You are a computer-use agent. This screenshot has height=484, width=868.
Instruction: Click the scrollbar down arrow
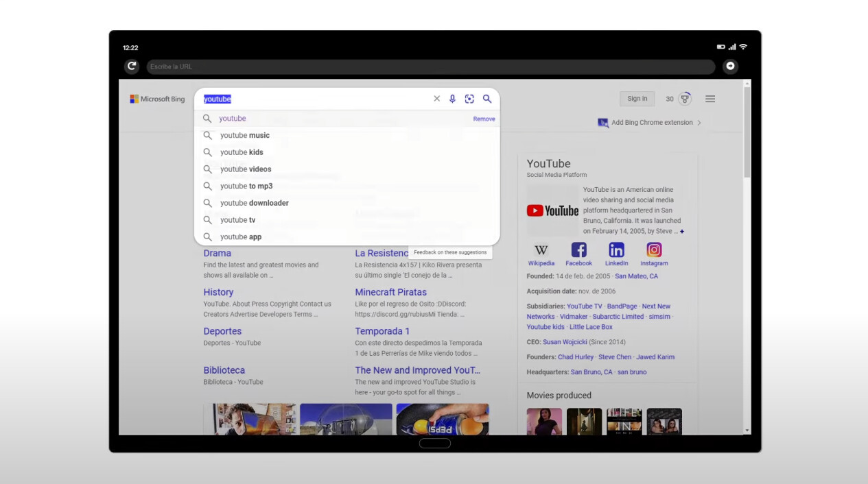(747, 431)
